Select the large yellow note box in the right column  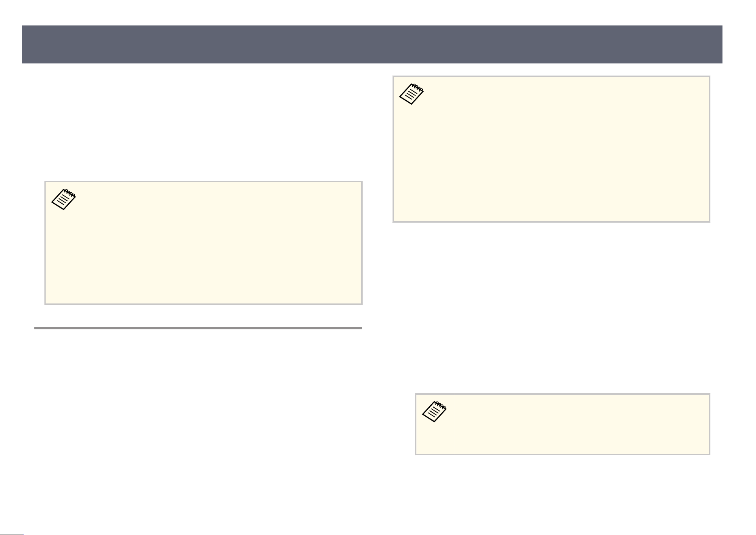coord(551,149)
